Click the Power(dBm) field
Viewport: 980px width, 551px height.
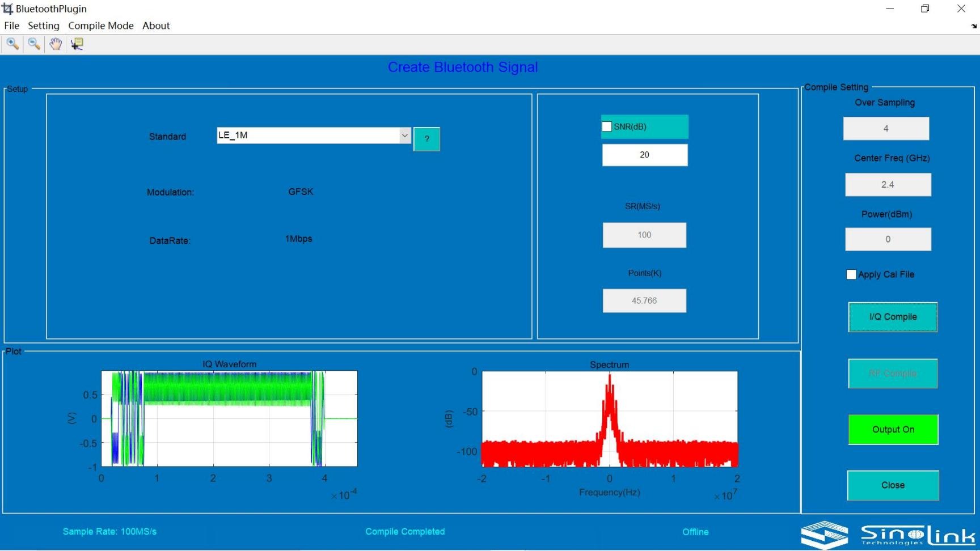click(888, 239)
